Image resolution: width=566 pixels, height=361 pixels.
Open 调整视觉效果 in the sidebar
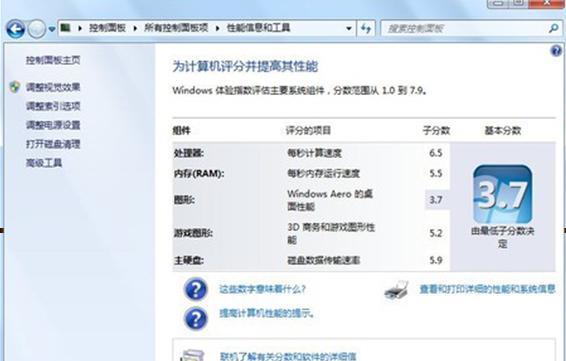click(53, 87)
